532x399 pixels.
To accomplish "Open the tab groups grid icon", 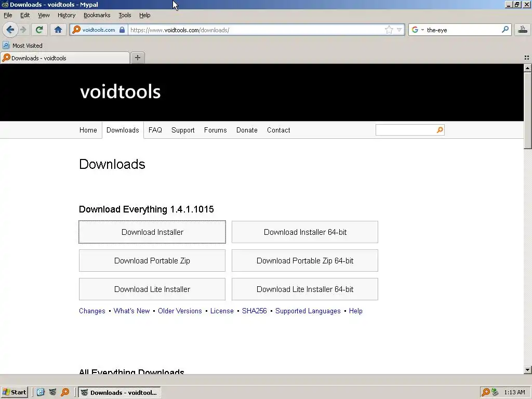I will click(527, 58).
